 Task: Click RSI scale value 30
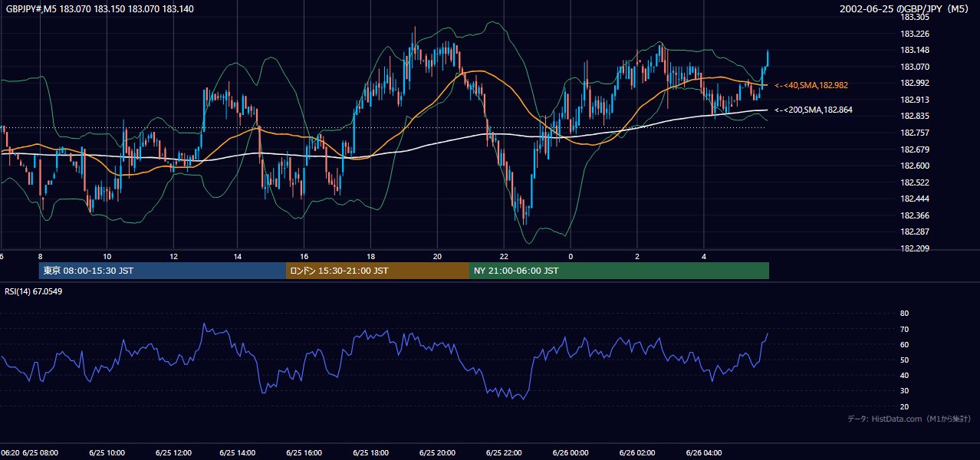[x=904, y=391]
